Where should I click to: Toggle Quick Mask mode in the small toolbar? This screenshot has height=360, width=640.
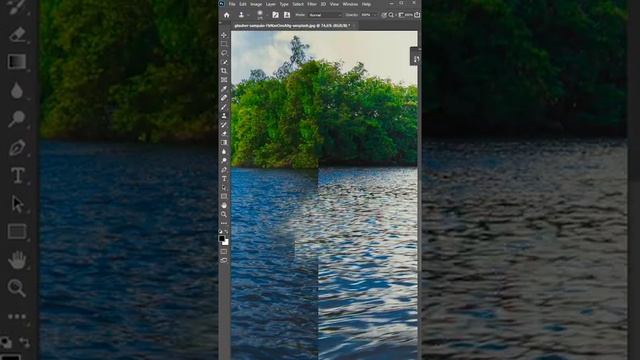click(x=224, y=251)
